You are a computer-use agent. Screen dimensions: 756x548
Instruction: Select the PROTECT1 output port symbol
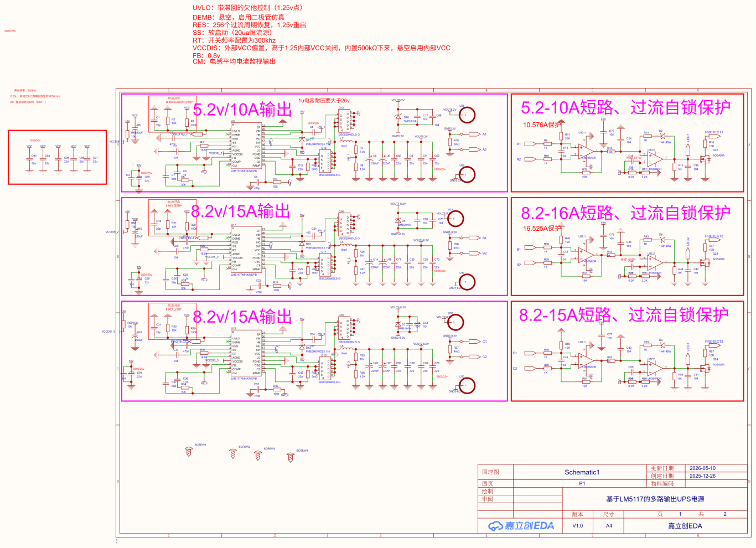click(x=713, y=136)
